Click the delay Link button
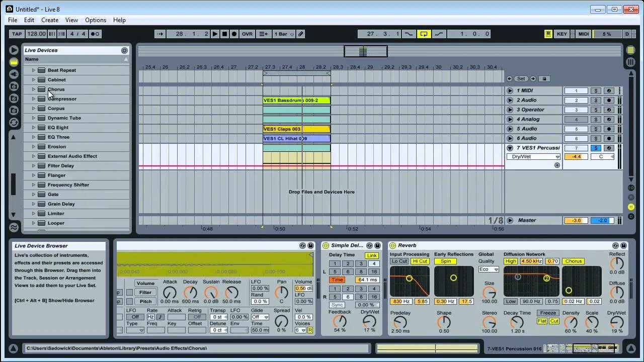Image resolution: width=644 pixels, height=362 pixels. click(372, 255)
